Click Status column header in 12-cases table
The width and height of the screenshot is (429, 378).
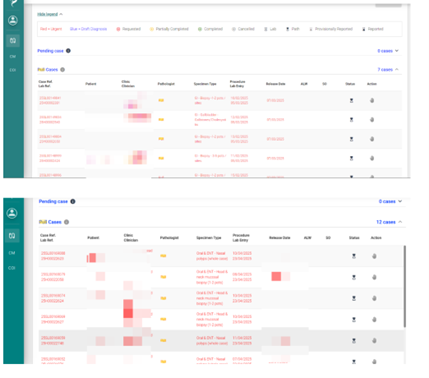pos(354,238)
